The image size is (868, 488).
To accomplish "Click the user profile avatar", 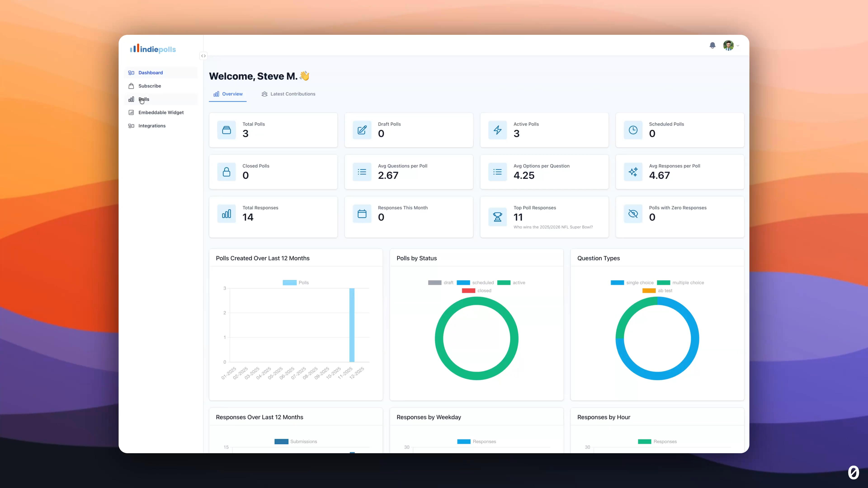I will coord(728,45).
